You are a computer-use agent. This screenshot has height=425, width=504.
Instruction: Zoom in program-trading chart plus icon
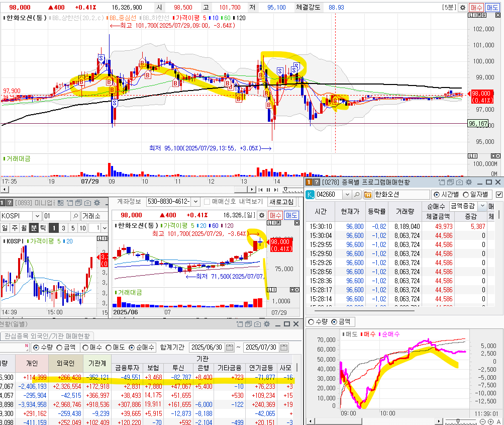490,422
